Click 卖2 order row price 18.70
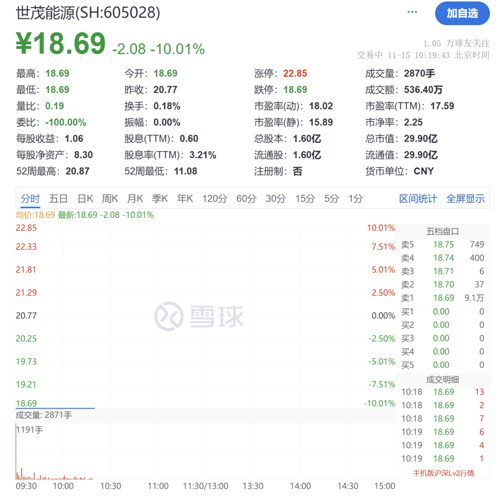The image size is (500, 496). pyautogui.click(x=444, y=284)
